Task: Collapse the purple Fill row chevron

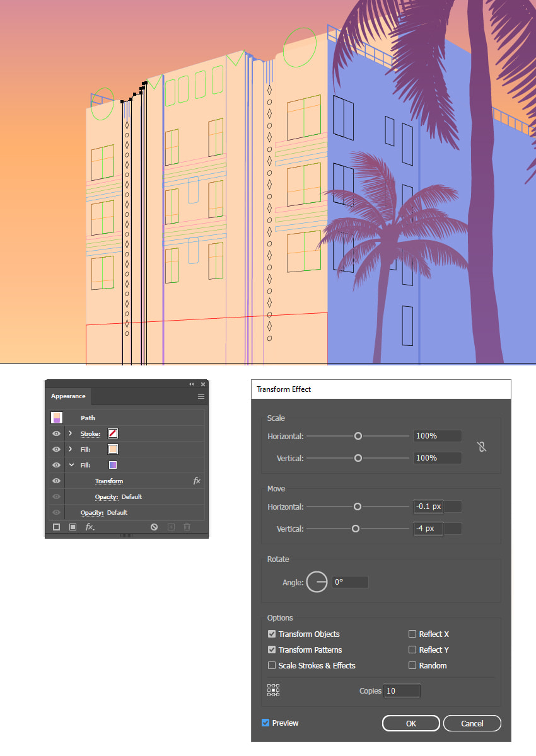Action: coord(70,464)
